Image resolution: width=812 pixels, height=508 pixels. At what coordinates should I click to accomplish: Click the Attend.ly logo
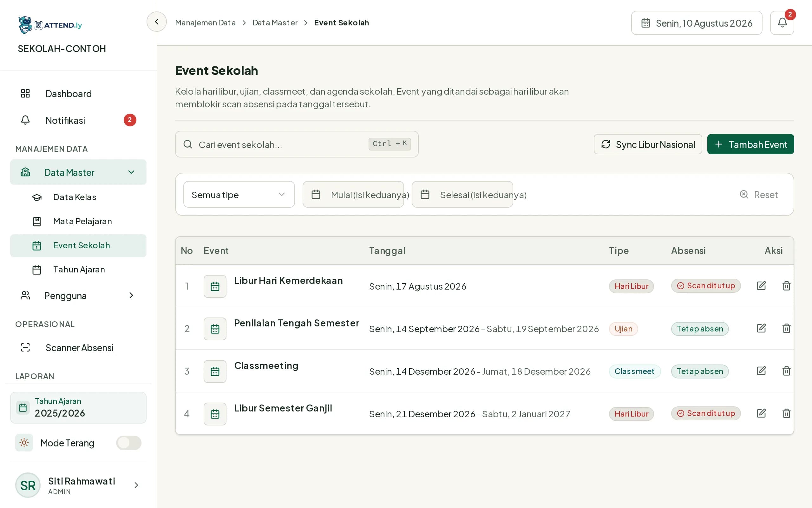tap(50, 25)
